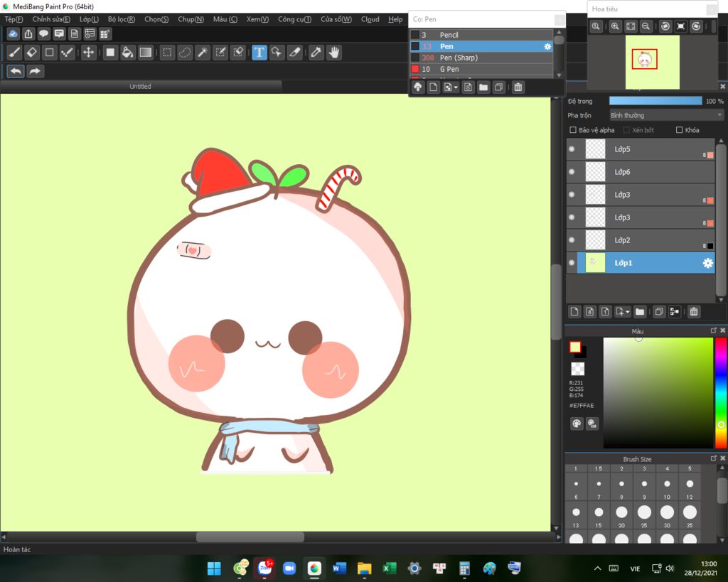Screen dimensions: 728x582
Task: Open brush settings gear on the Pen row
Action: click(x=547, y=46)
